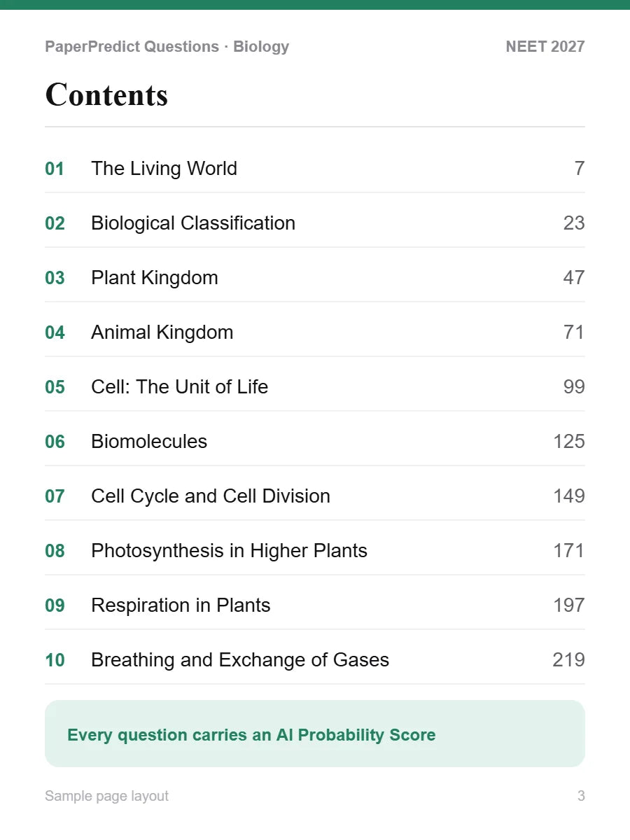
Task: Click chapter number 10 label
Action: (x=55, y=661)
